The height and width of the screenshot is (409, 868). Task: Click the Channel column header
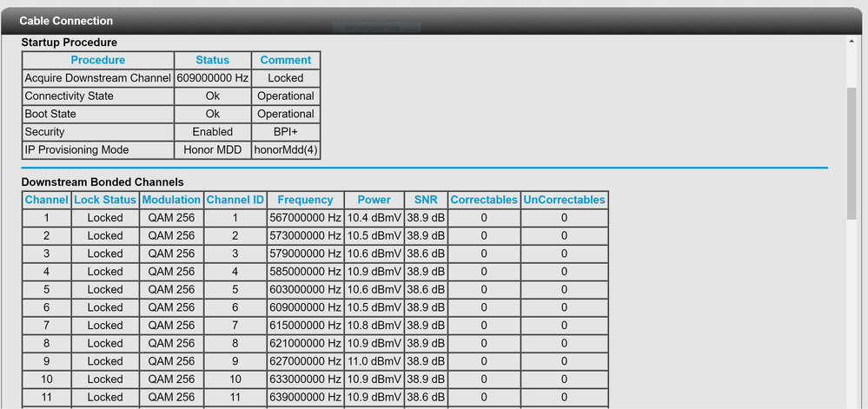pos(47,200)
